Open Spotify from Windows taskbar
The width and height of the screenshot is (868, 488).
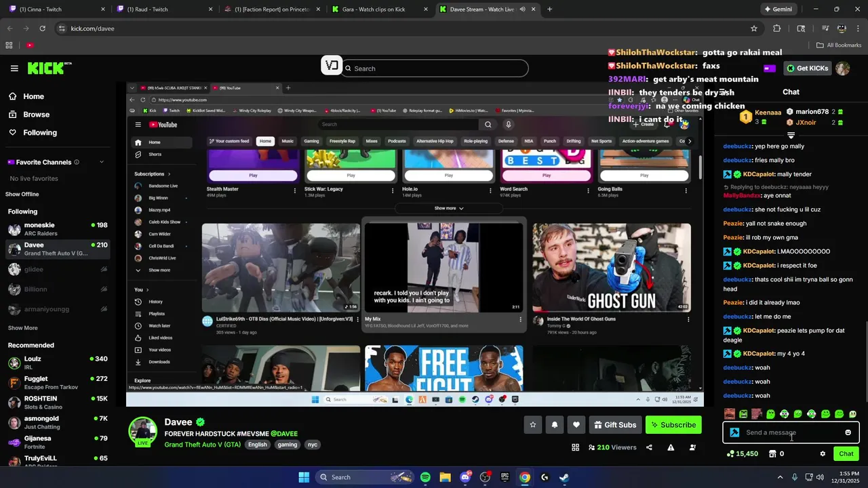[x=425, y=477]
